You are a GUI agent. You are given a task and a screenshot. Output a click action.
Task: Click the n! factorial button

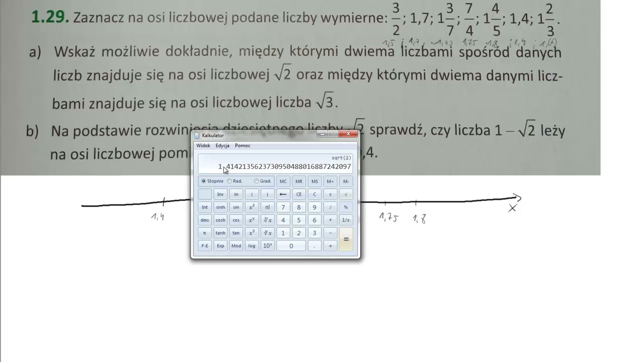coord(267,207)
